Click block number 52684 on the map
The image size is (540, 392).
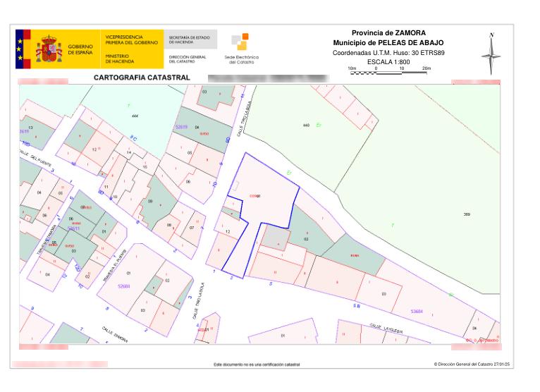tap(124, 286)
